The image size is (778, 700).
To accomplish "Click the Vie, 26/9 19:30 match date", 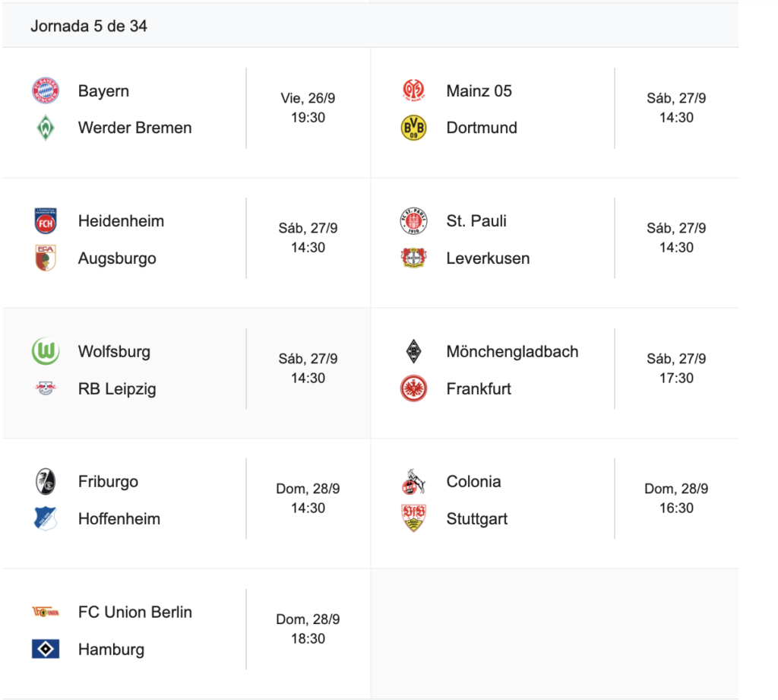I will (x=308, y=108).
